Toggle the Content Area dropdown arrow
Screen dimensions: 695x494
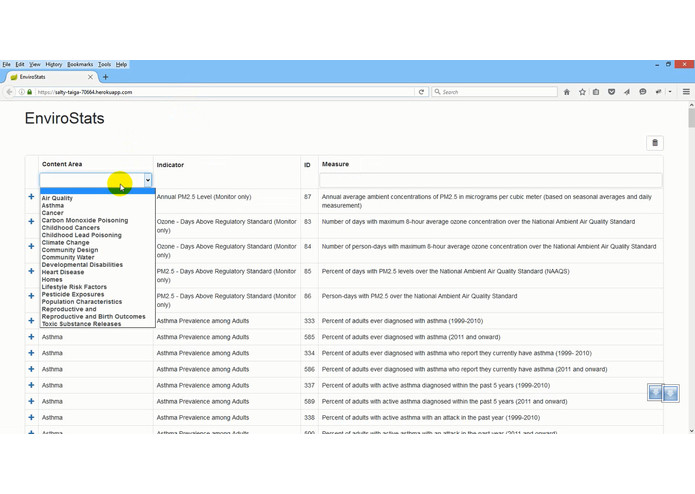[x=148, y=180]
